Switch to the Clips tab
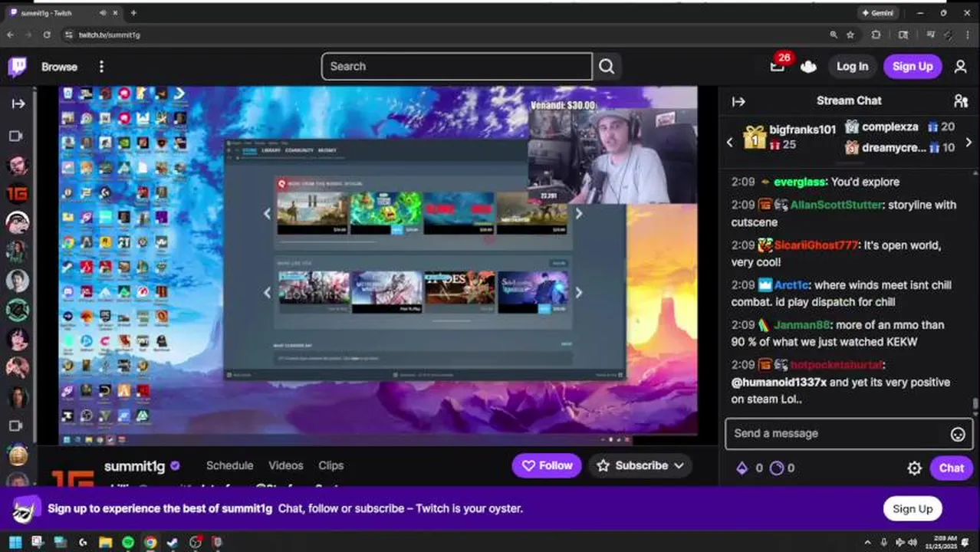 [331, 465]
